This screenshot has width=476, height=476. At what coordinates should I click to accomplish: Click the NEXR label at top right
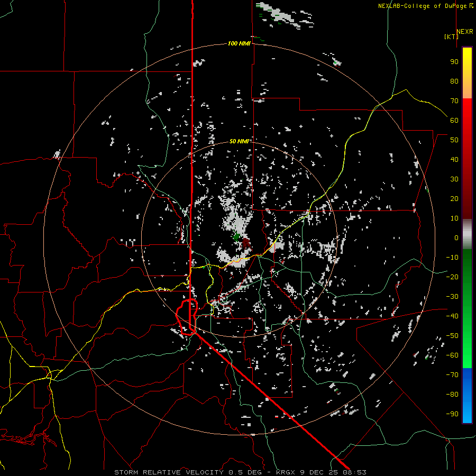465,32
